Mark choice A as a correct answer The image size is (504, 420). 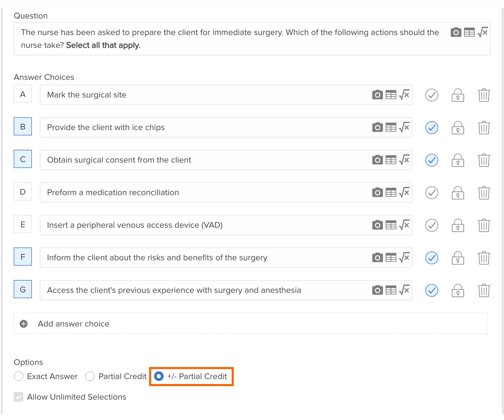(432, 95)
